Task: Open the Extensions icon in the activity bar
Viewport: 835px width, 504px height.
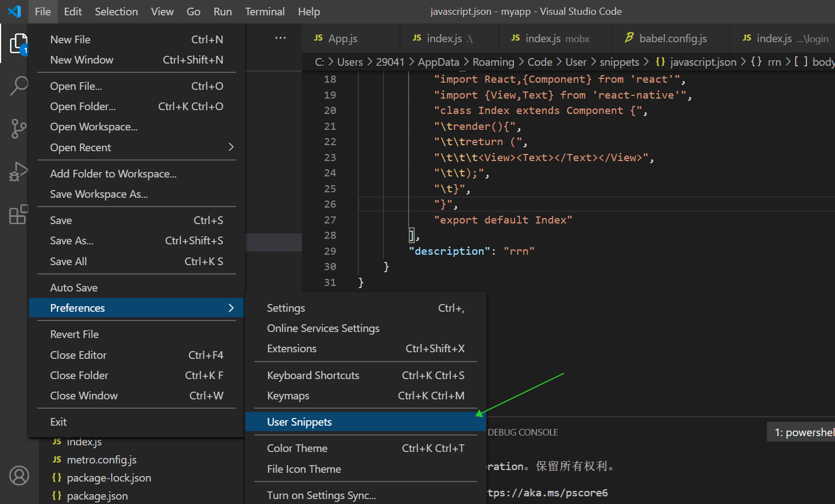Action: coord(19,214)
